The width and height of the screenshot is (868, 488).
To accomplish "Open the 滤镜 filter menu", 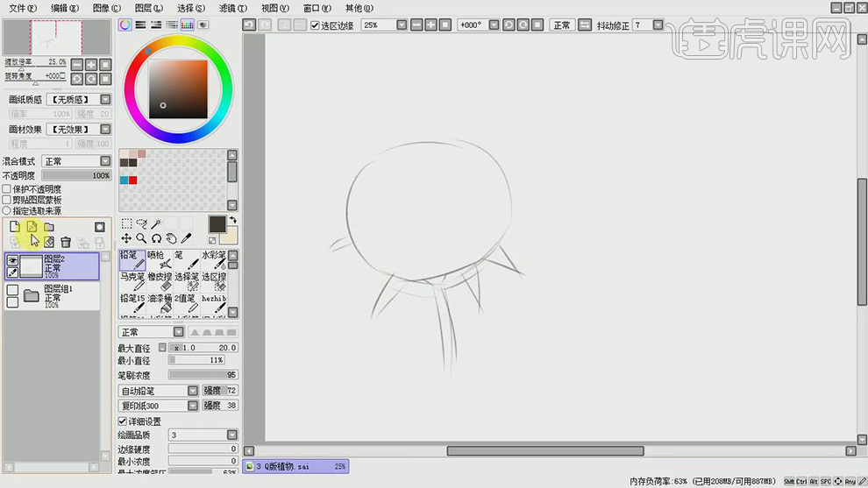I will coord(231,7).
